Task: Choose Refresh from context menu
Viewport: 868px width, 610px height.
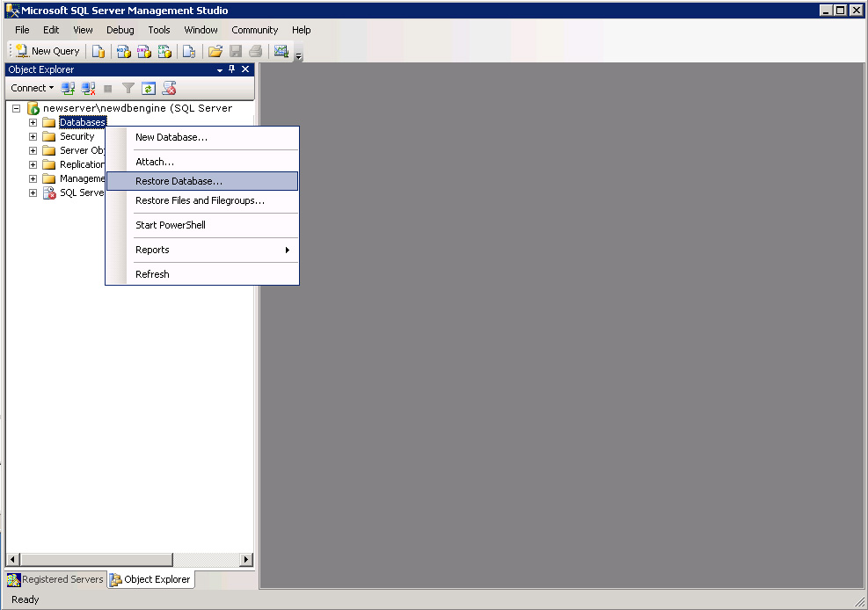Action: coord(202,274)
